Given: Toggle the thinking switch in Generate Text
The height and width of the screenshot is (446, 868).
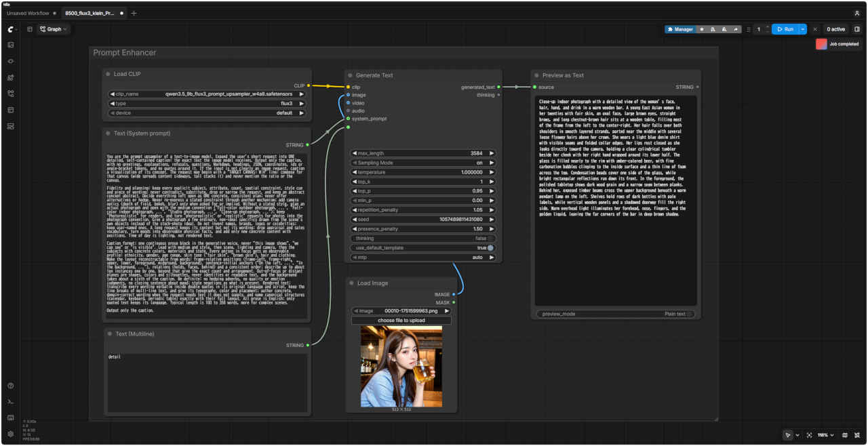Looking at the screenshot, I should pyautogui.click(x=490, y=239).
